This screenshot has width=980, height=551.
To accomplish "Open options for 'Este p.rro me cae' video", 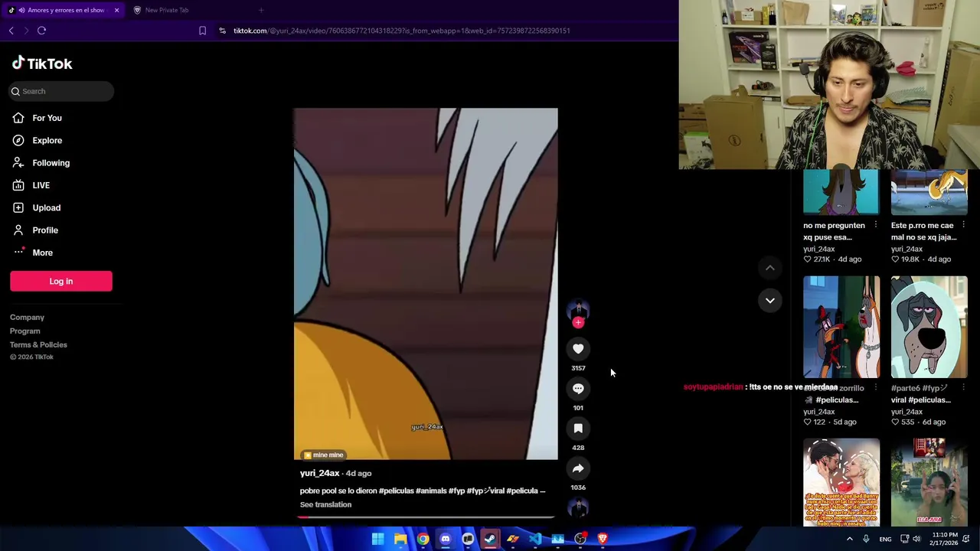I will (x=963, y=225).
